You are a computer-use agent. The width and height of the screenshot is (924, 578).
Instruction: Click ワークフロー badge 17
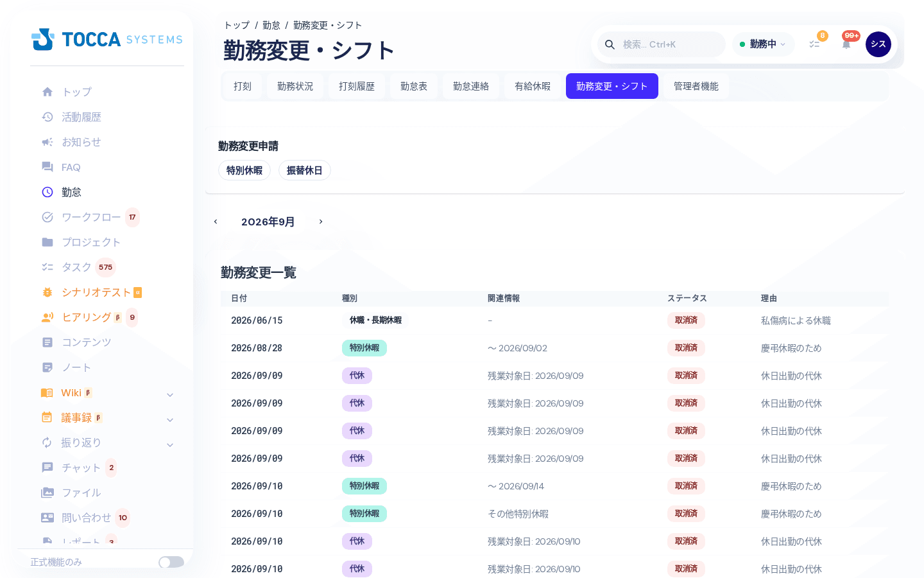click(132, 217)
